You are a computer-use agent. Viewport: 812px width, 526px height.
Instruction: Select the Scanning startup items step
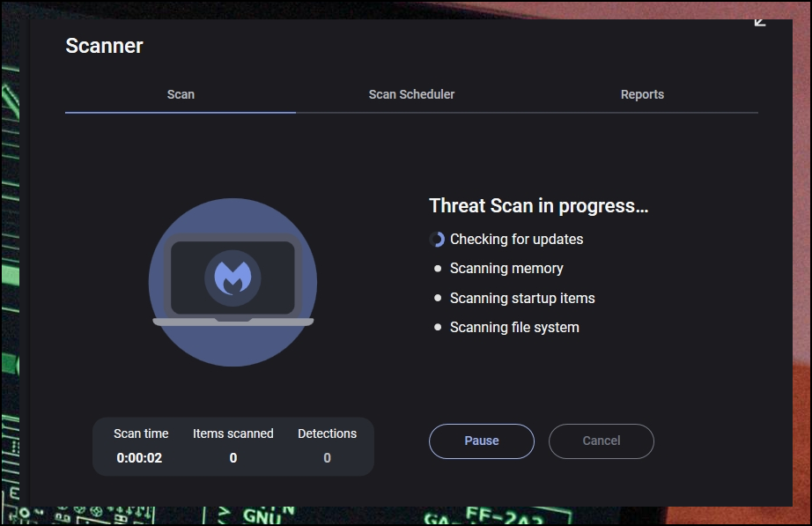click(x=522, y=299)
